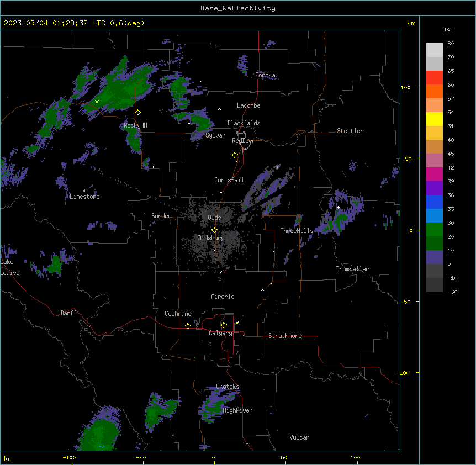Click the ThreeHills label

[297, 231]
